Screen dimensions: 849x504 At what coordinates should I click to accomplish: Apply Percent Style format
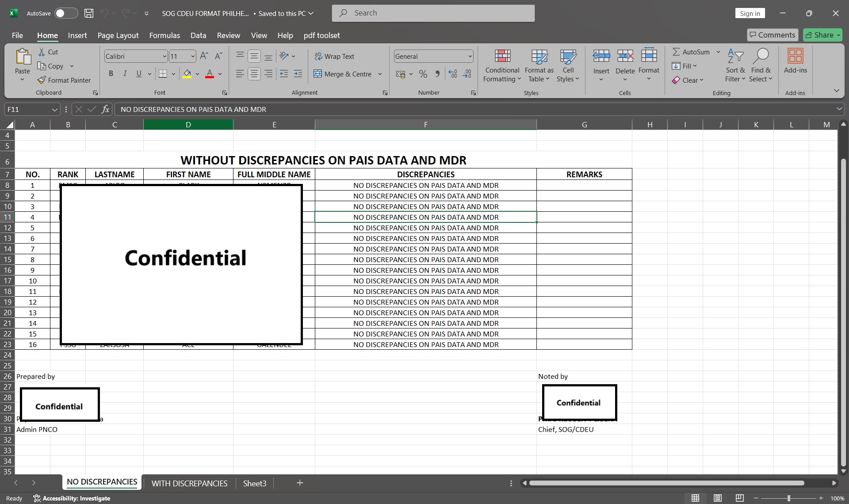423,74
